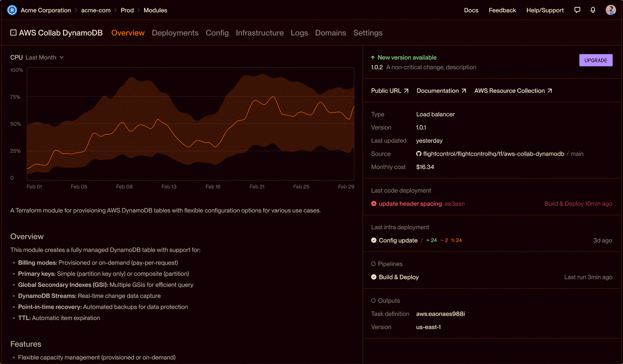Screen dimensions: 623x364
Task: Click the 75% label on the chart axis
Action: point(15,97)
